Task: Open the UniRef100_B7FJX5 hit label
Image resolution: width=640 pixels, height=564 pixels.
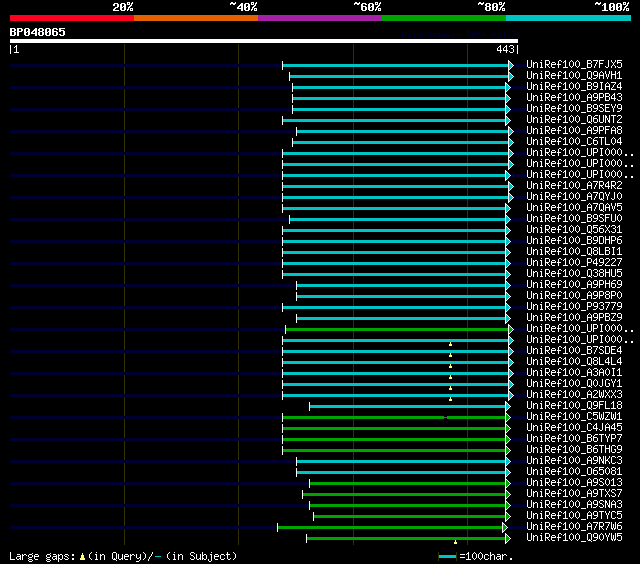Action: click(x=574, y=64)
